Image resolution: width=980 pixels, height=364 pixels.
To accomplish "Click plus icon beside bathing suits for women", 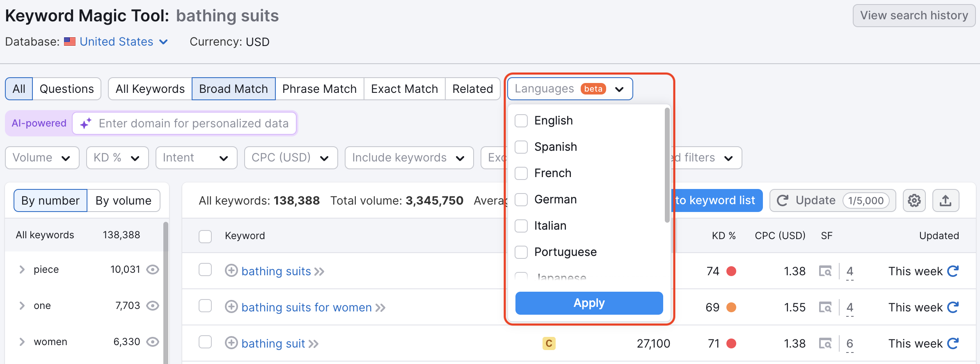I will (x=231, y=307).
